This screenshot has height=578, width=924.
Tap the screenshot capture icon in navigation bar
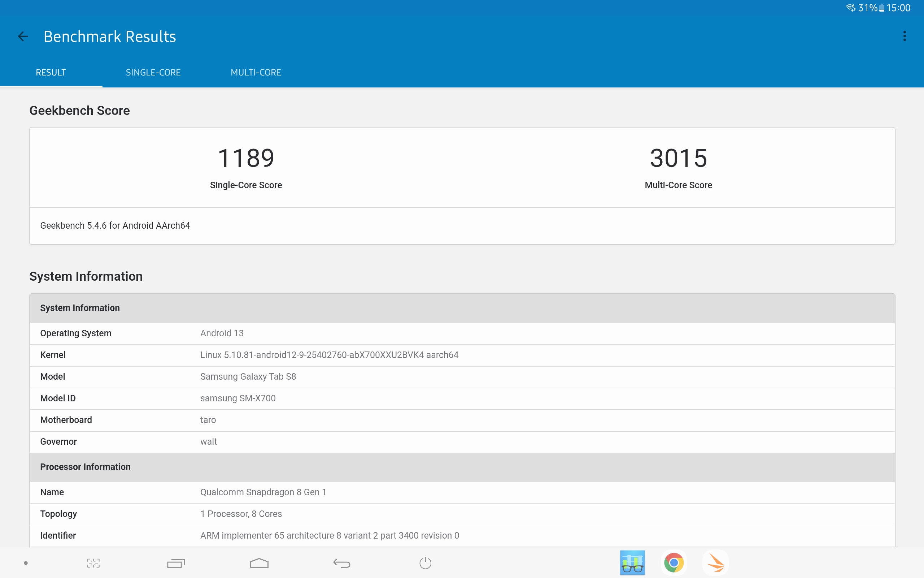tap(93, 563)
